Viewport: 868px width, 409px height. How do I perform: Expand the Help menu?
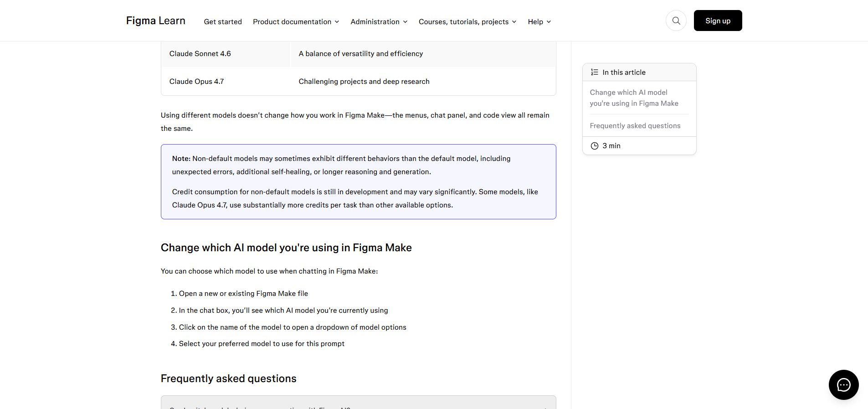tap(539, 21)
